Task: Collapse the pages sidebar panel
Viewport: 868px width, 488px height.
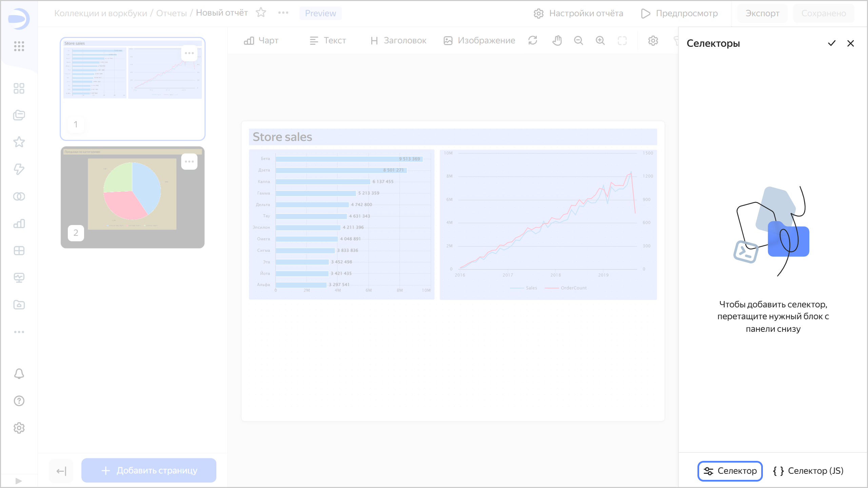Action: tap(61, 471)
